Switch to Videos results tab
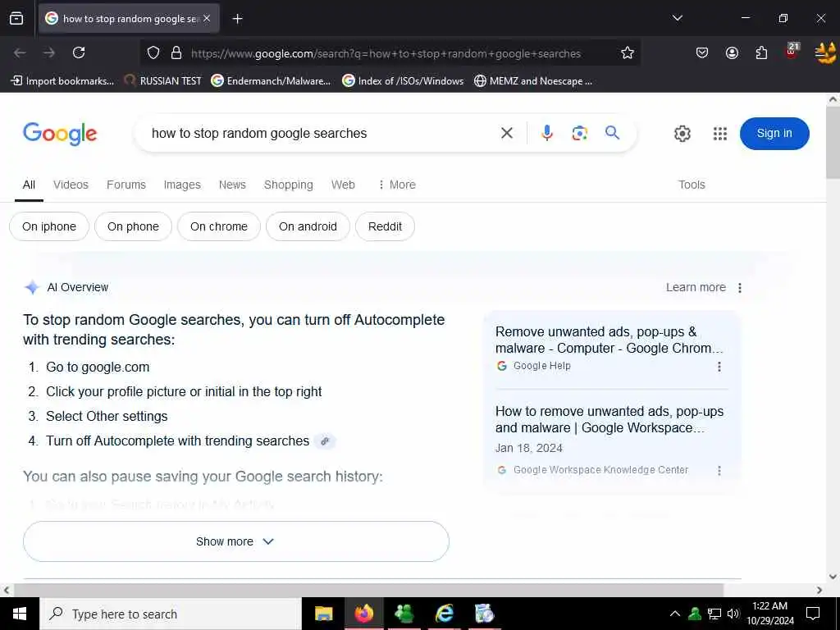 coord(71,185)
